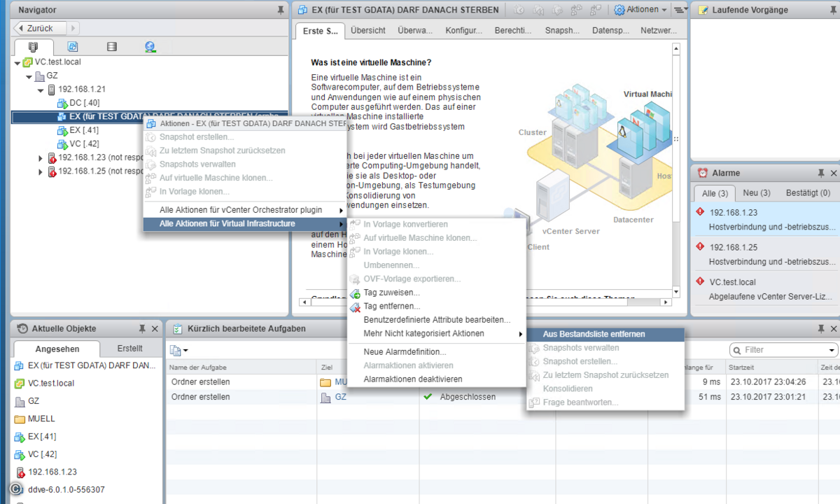The width and height of the screenshot is (840, 504).
Task: Open the Netzwer... tab
Action: pos(659,31)
